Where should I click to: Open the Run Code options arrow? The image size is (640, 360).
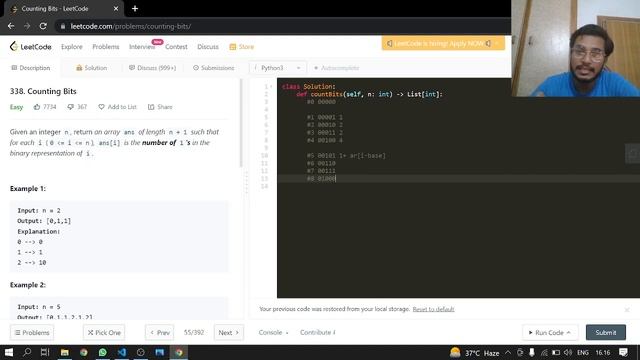569,333
